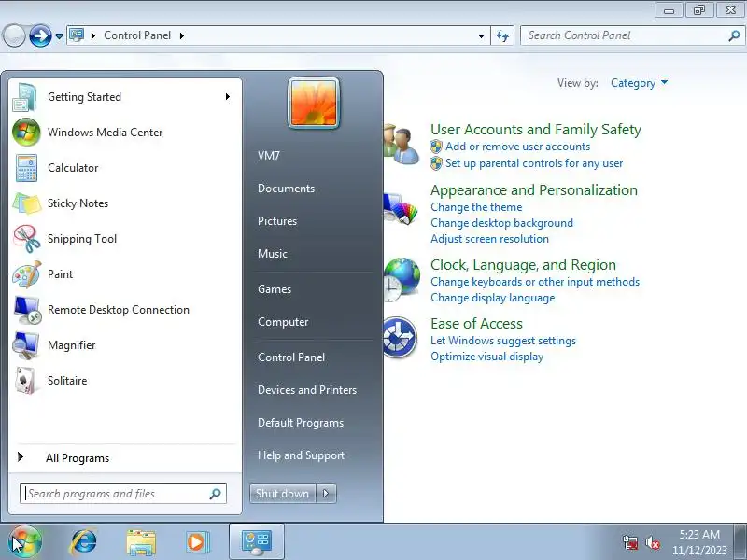Click Set up parental controls link
This screenshot has height=560, width=747.
coord(533,163)
